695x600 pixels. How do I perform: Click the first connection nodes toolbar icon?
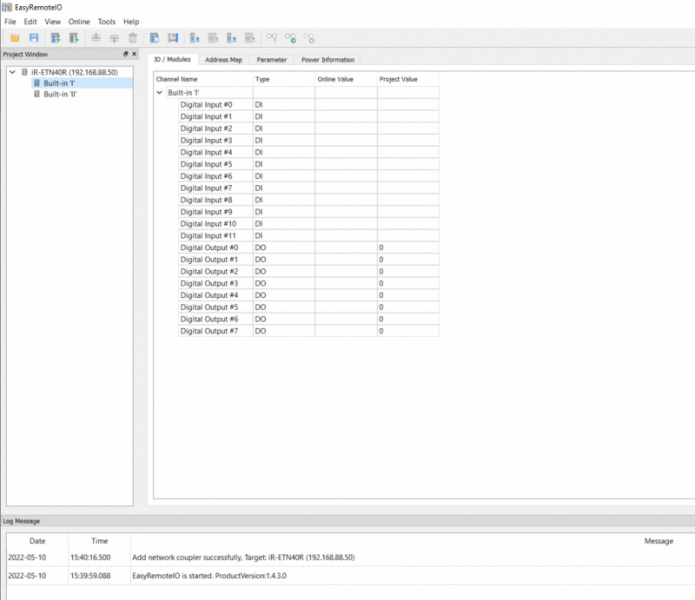click(271, 38)
